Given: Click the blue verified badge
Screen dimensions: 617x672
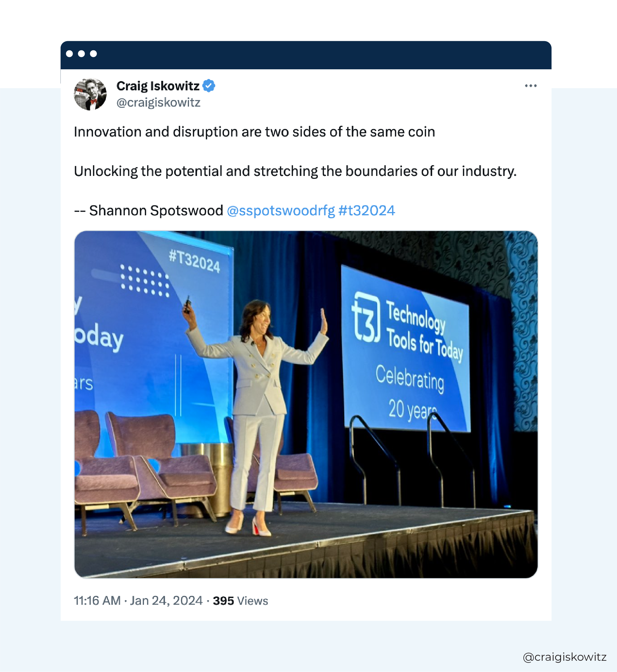Looking at the screenshot, I should [x=209, y=86].
